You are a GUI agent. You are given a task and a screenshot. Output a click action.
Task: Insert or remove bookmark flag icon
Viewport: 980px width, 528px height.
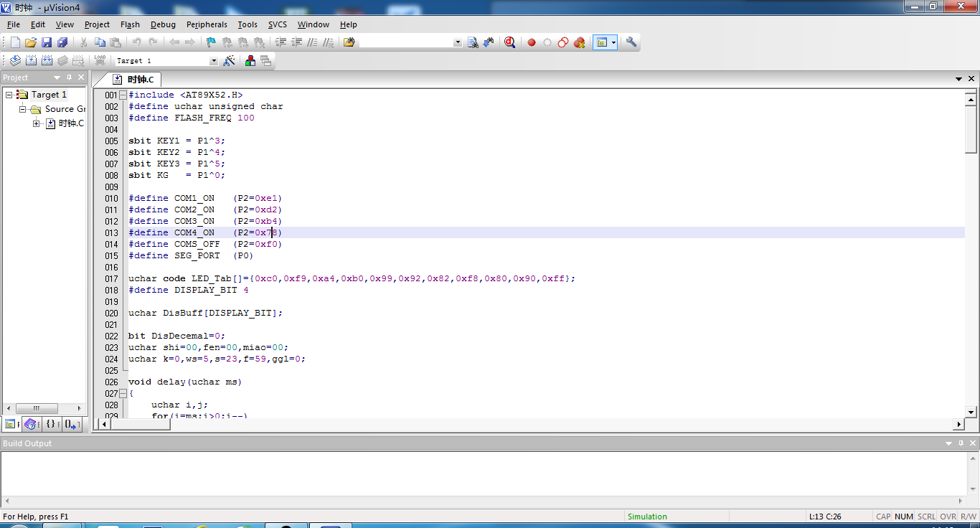211,42
